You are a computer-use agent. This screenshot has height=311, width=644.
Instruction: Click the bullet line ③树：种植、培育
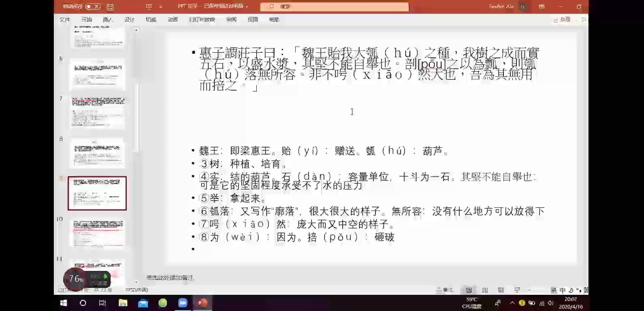[x=244, y=164]
